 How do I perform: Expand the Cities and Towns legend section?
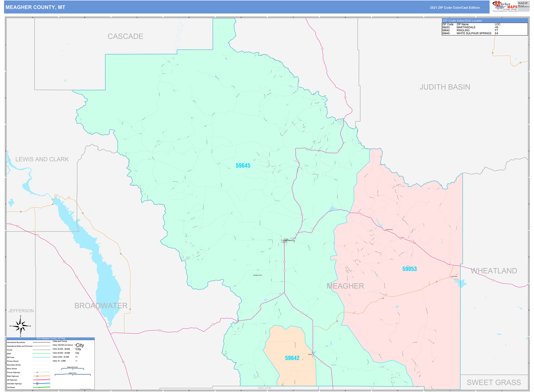60,341
